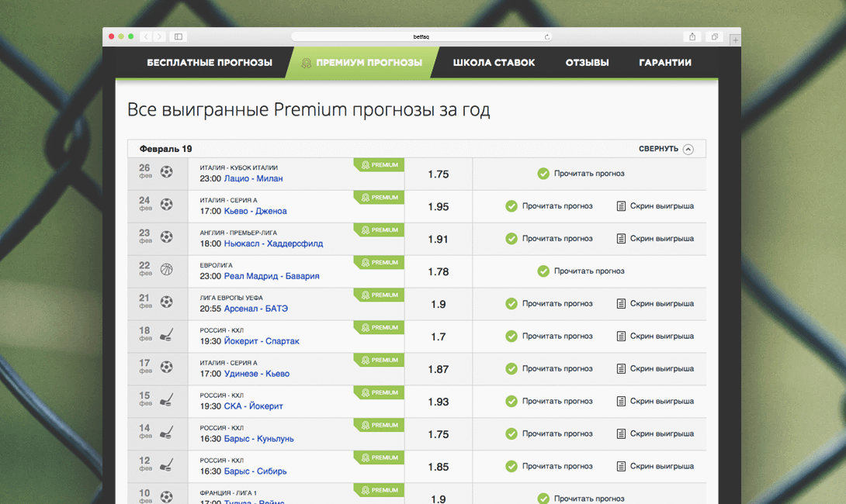Viewport: 846px width, 504px height.
Task: Read the forecast for Ньюкасл - Хаддерсфилд
Action: coord(549,238)
